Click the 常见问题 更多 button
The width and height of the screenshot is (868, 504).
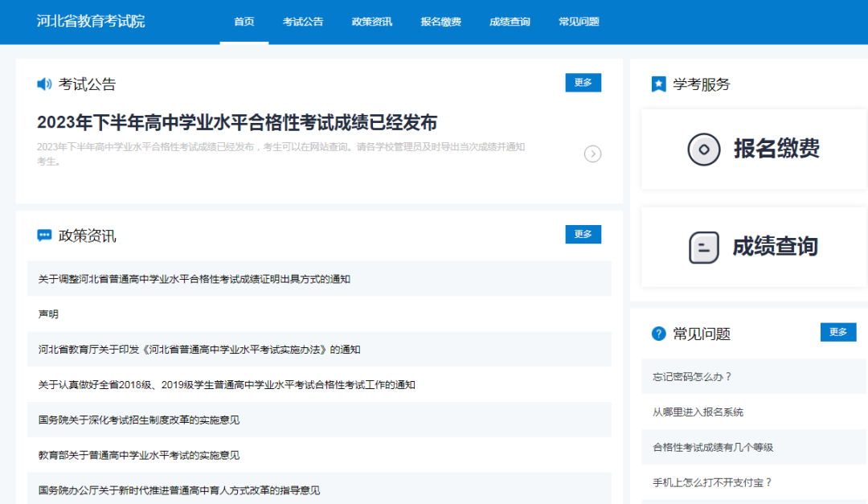838,332
